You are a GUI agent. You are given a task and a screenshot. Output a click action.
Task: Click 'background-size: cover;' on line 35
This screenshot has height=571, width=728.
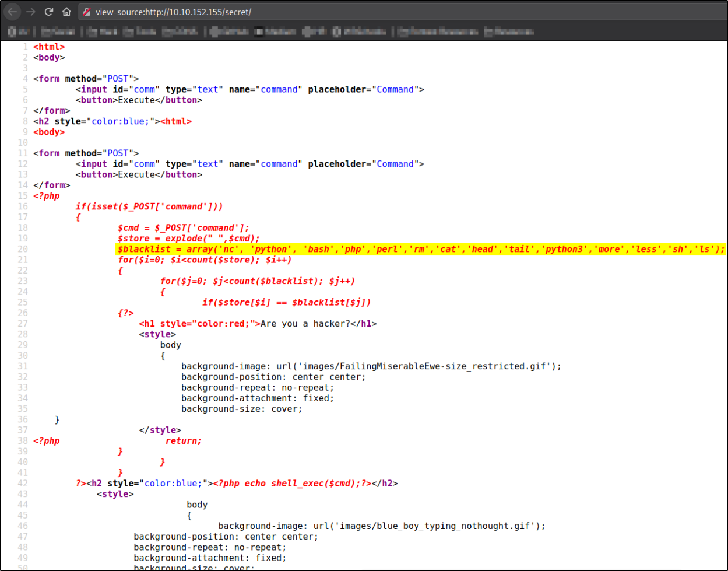[241, 409]
